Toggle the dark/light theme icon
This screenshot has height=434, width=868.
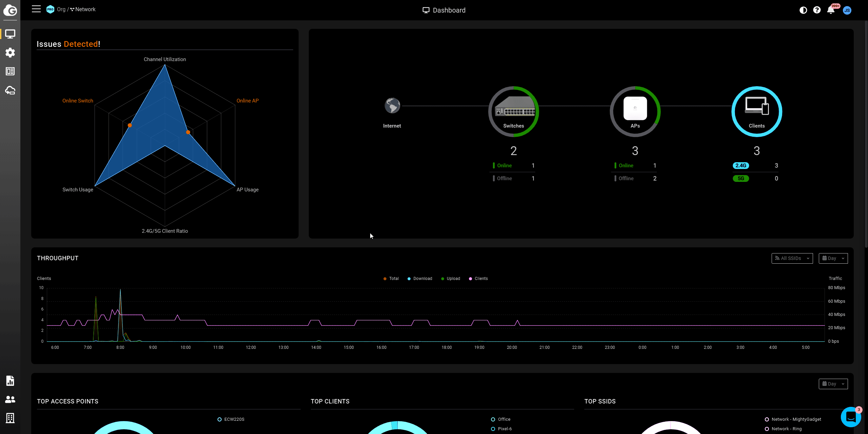pos(803,10)
